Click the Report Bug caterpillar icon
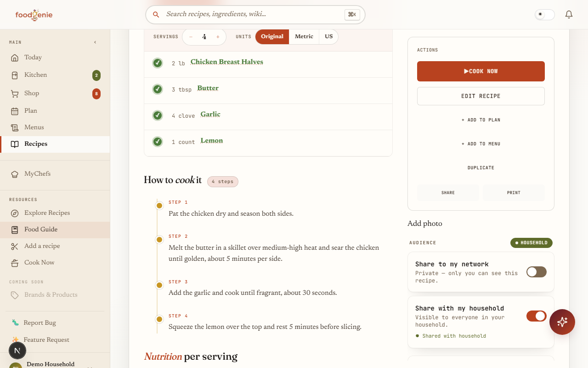 [15, 323]
